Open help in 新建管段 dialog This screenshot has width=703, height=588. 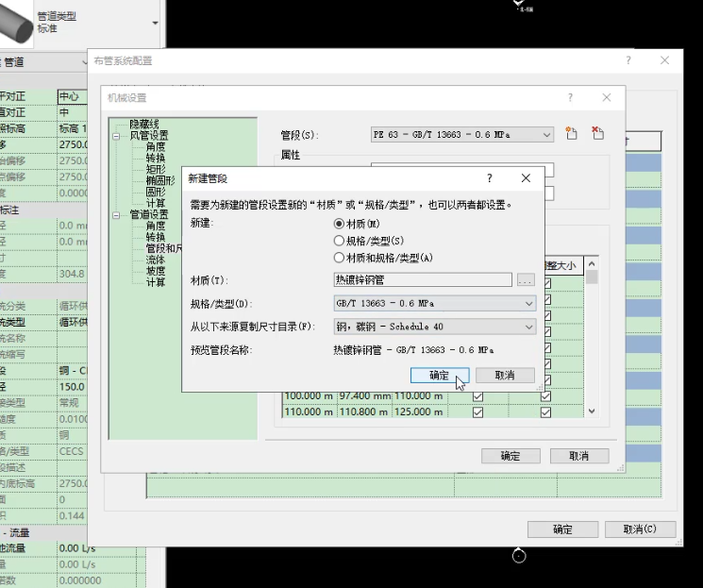pos(490,178)
